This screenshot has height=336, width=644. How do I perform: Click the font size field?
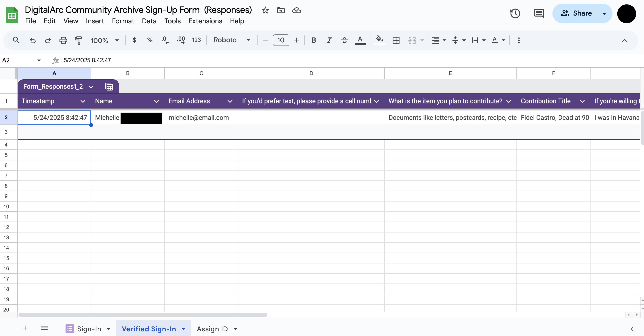[281, 40]
